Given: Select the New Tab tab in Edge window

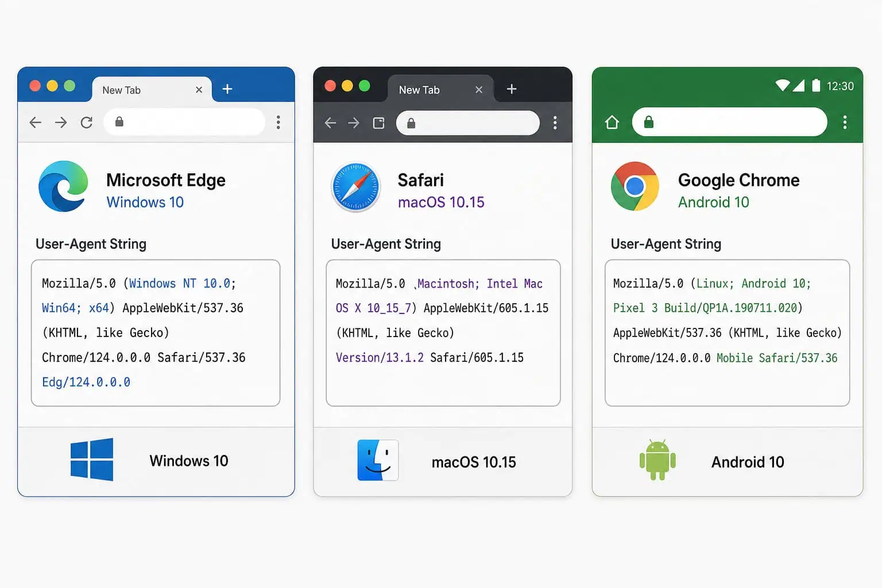Looking at the screenshot, I should [152, 90].
